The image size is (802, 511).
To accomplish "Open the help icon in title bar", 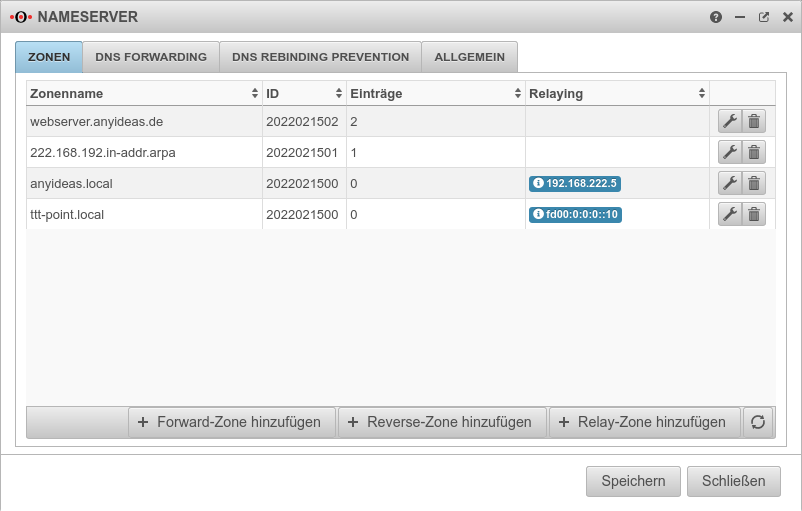I will [x=716, y=17].
